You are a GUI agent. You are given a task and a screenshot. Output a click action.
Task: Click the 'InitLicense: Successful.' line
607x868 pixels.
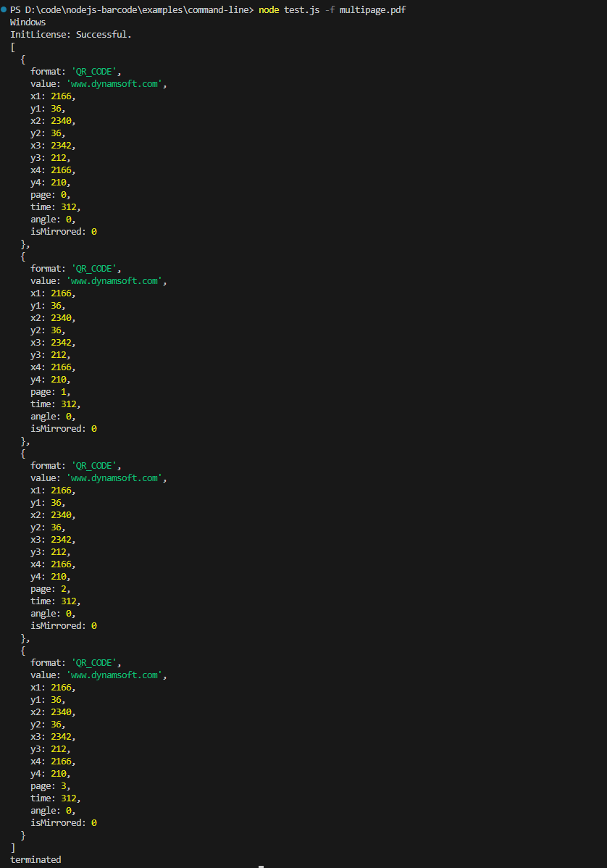tap(71, 35)
